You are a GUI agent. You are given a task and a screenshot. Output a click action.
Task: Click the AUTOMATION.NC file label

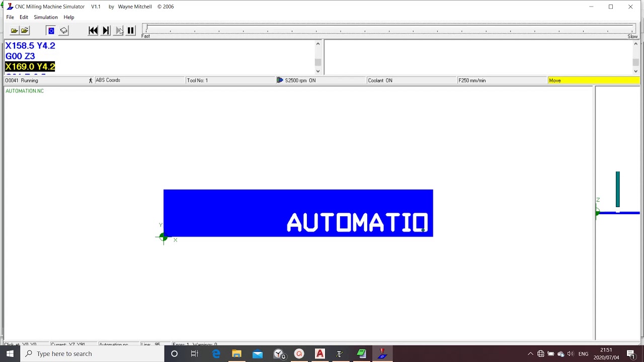point(25,91)
